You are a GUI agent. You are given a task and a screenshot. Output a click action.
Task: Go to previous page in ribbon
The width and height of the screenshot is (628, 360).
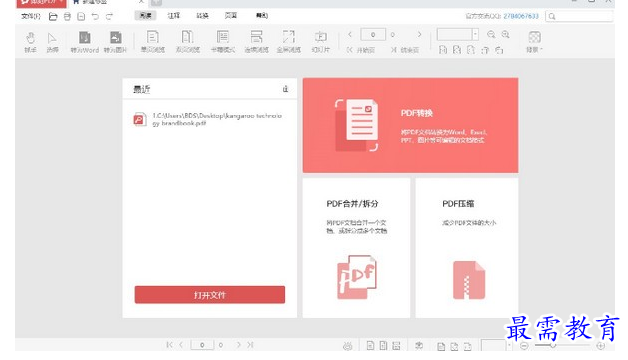(x=350, y=34)
